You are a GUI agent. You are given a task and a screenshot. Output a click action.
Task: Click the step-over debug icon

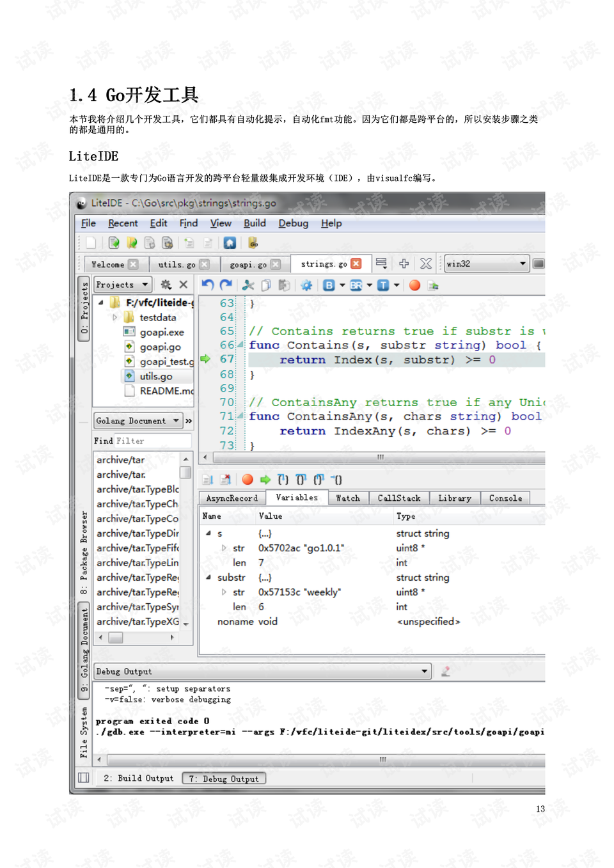(x=303, y=479)
